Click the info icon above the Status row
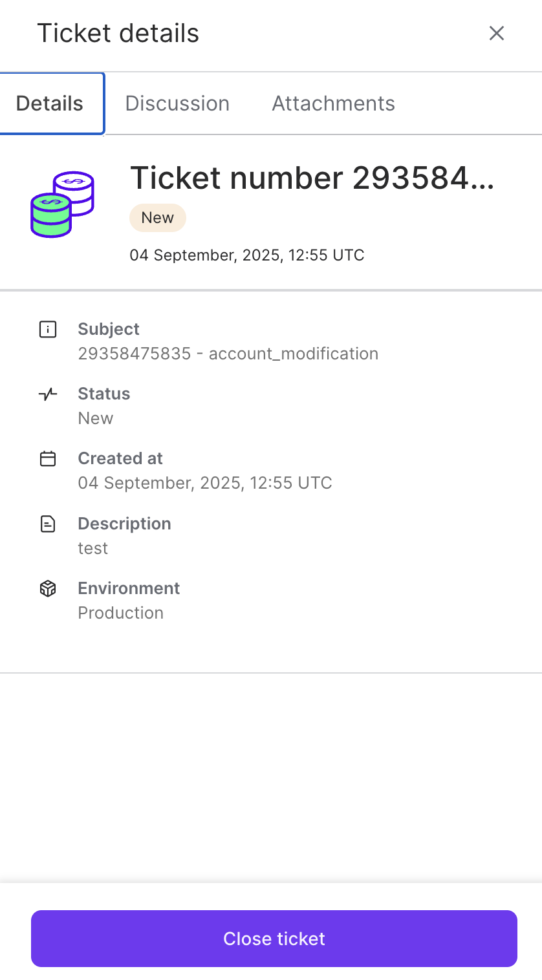The image size is (542, 980). point(47,329)
